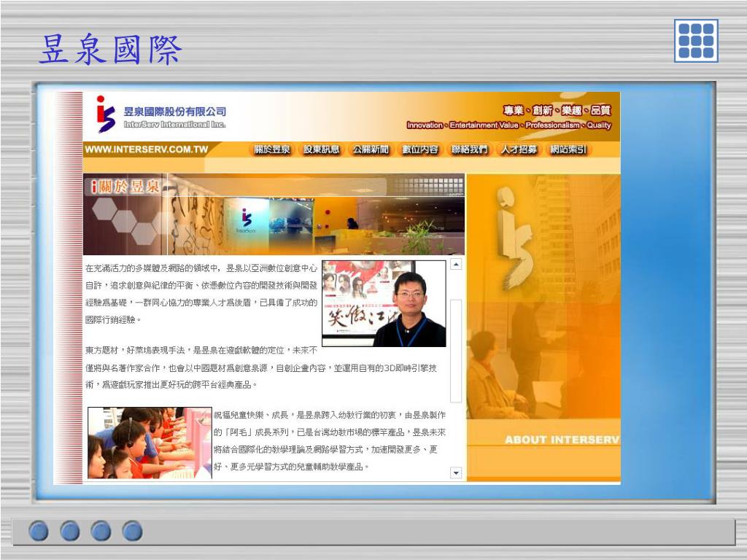
Task: Click the InterServ International Inc. text
Action: 174,124
